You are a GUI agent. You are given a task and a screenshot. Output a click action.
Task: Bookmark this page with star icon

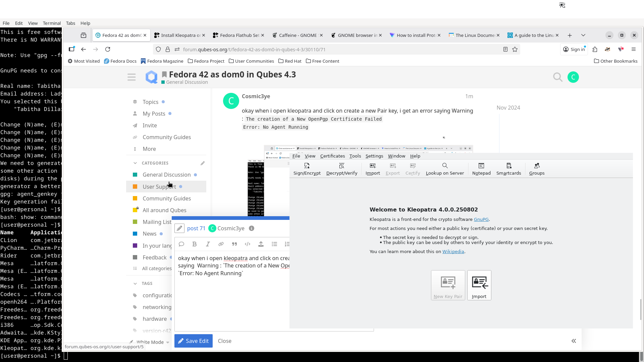tap(515, 49)
